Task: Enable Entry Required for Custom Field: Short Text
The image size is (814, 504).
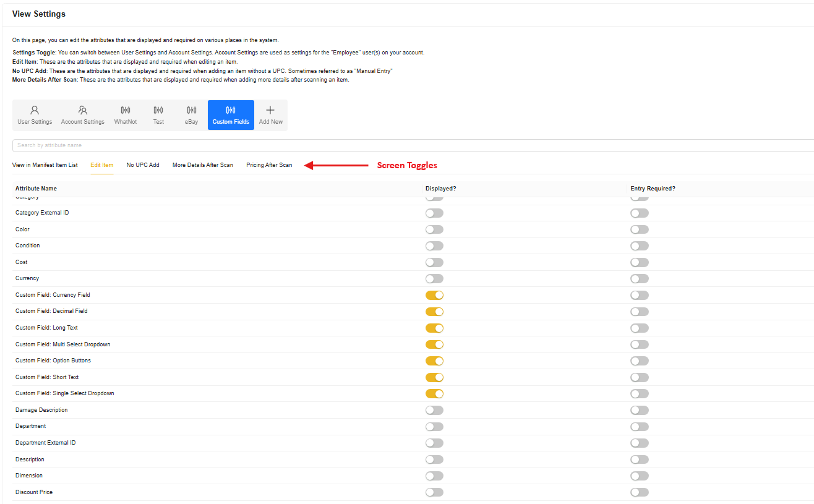Action: tap(640, 377)
